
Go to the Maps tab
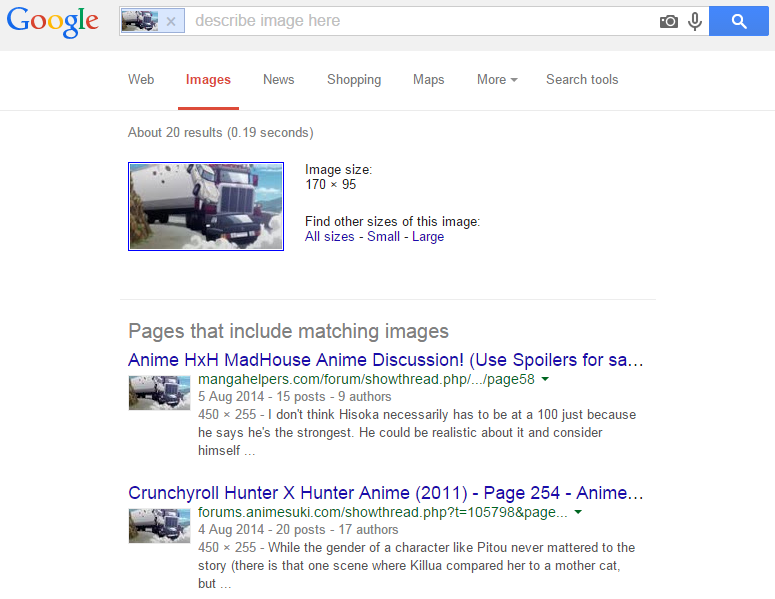429,80
